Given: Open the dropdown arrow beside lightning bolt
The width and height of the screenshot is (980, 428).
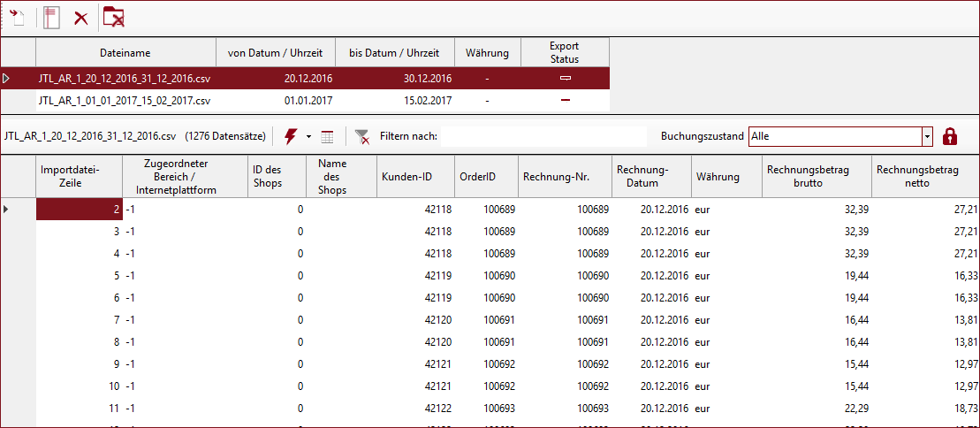Looking at the screenshot, I should click(x=308, y=137).
